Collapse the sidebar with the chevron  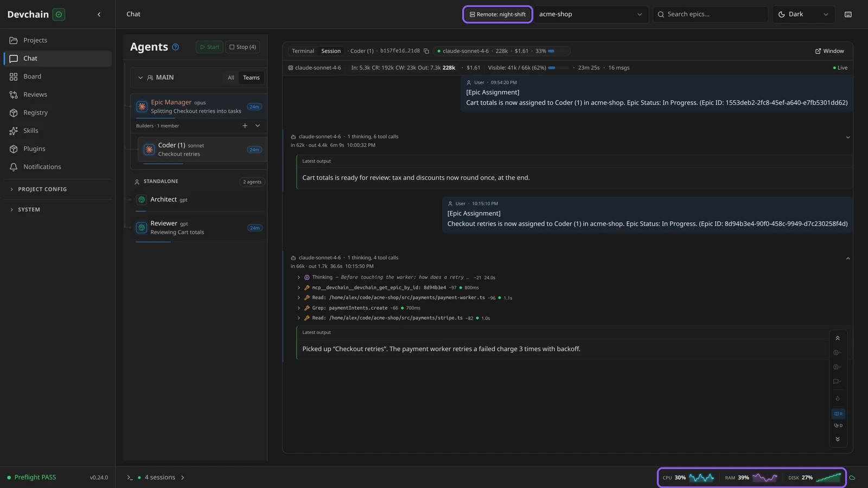coord(99,15)
